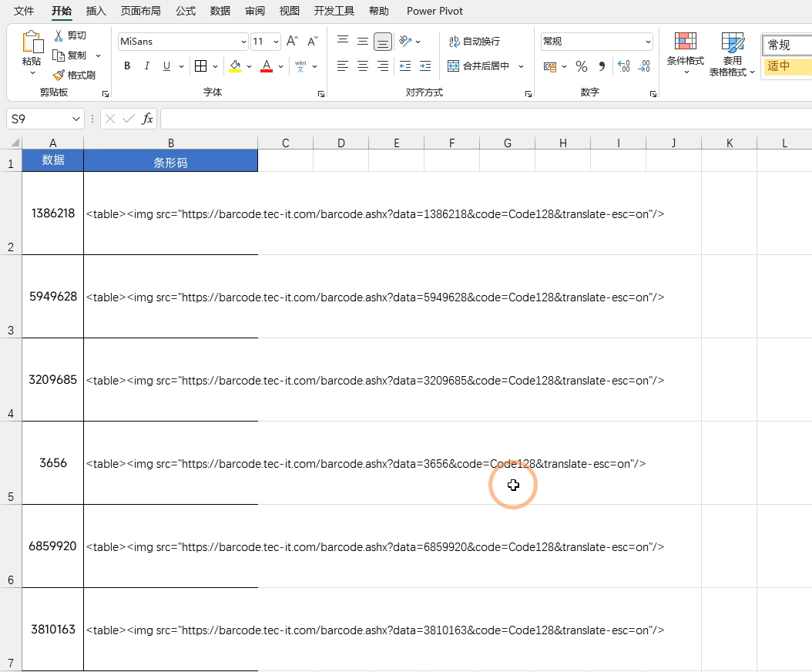Select cell A2 containing 1386218
The image size is (812, 672).
tap(53, 213)
